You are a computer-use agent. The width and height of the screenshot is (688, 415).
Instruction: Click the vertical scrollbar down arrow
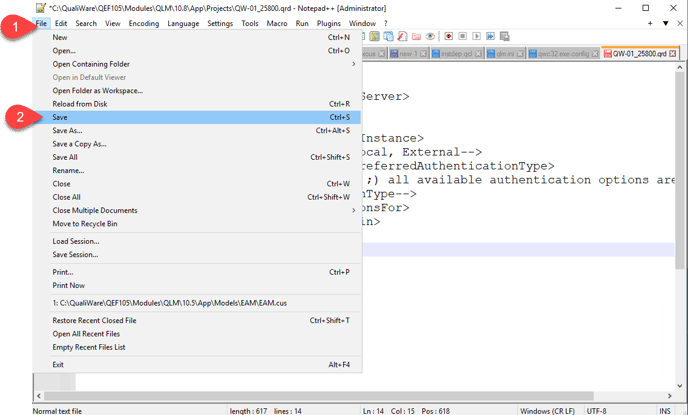click(x=680, y=386)
